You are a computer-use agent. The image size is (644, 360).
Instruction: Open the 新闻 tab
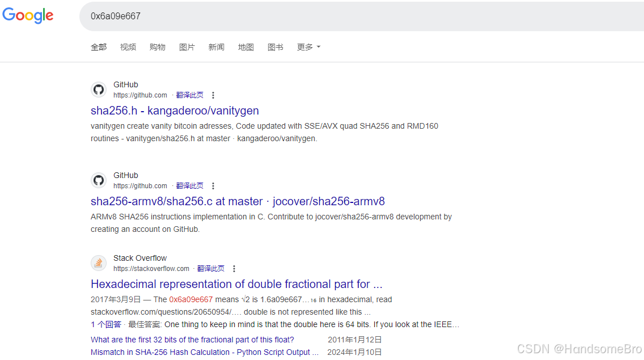point(217,47)
